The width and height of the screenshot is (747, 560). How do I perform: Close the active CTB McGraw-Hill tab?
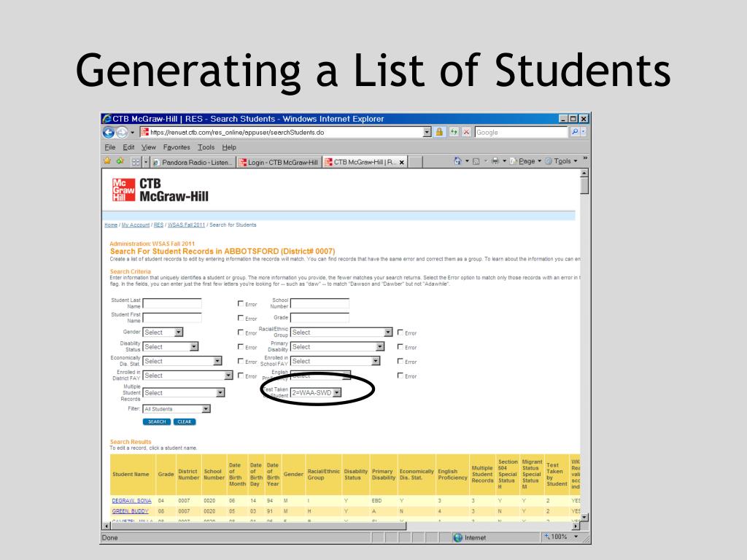[x=402, y=163]
